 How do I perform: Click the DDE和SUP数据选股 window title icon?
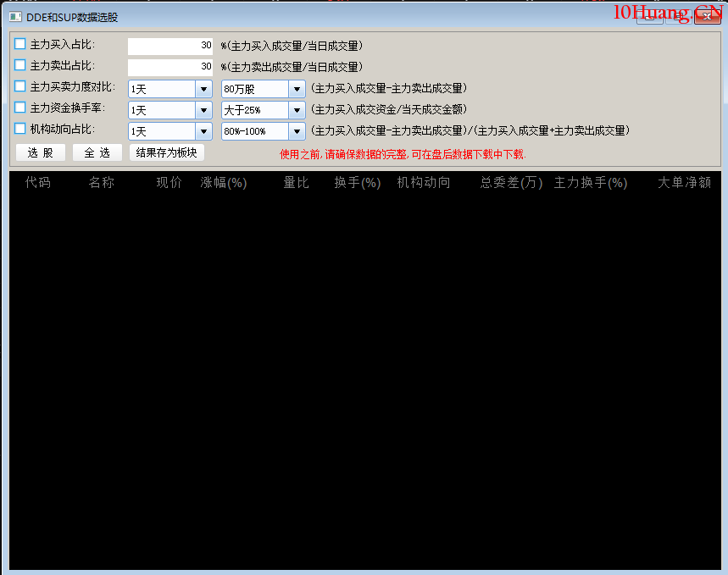15,17
